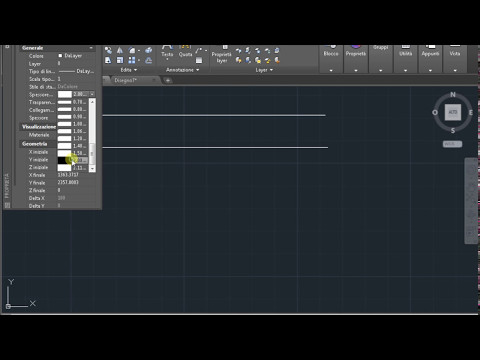This screenshot has height=360, width=480.
Task: Click Thaw All Layers icon
Action: click(258, 60)
